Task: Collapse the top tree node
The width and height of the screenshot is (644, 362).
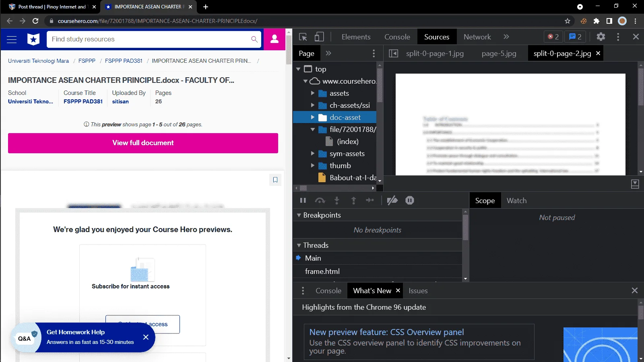Action: click(298, 69)
